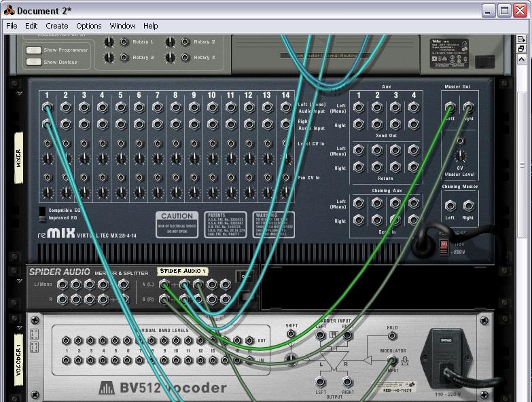
Task: Click the vocoder Shift CV jack
Action: (291, 334)
